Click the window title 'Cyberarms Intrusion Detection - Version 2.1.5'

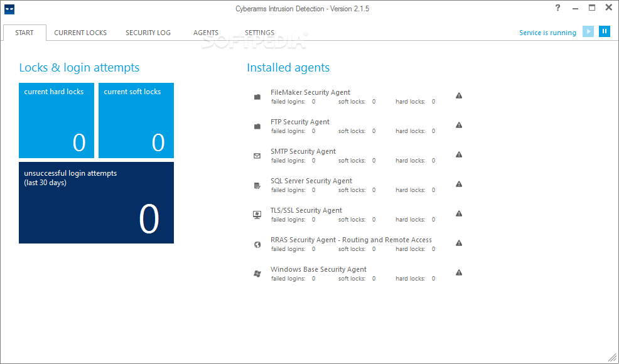(303, 9)
